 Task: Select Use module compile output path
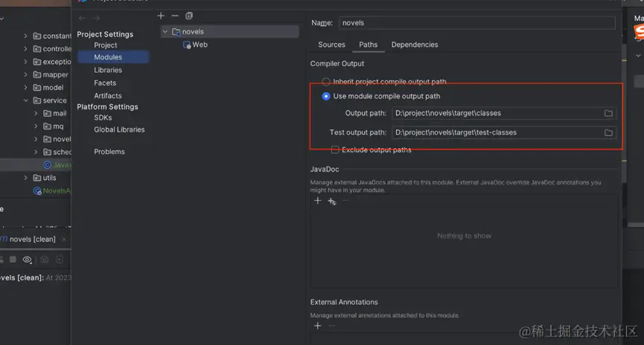[x=326, y=96]
